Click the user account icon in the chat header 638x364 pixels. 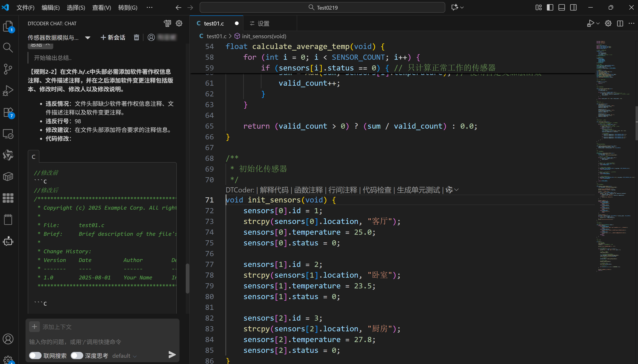pos(151,38)
